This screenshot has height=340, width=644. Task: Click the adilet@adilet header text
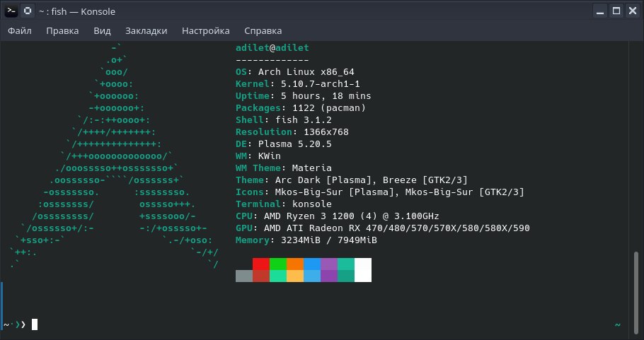[x=272, y=47]
